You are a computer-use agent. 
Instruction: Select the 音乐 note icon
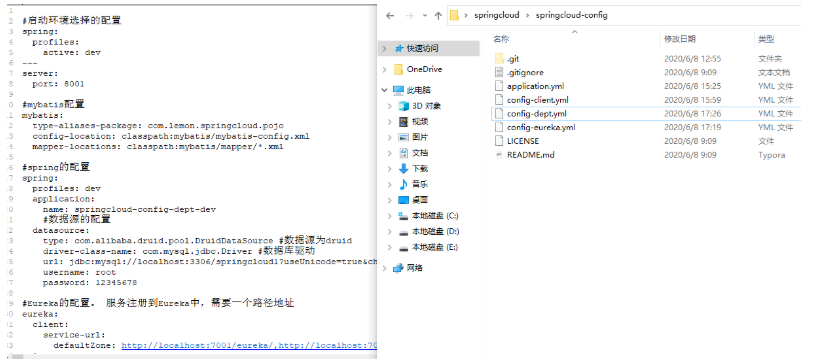403,184
